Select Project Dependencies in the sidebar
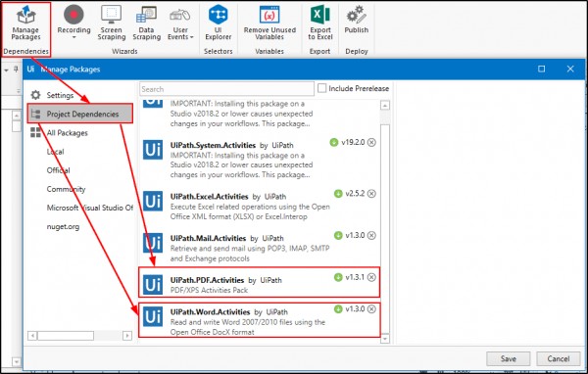This screenshot has height=374, width=588. click(x=80, y=114)
